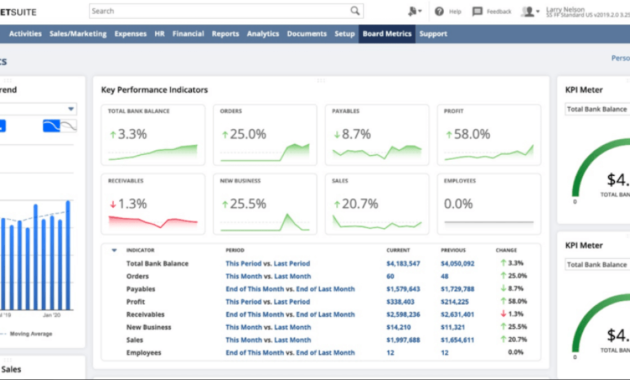Open bottom KPI Meter Total Bank Balance dropdown

[x=597, y=265]
